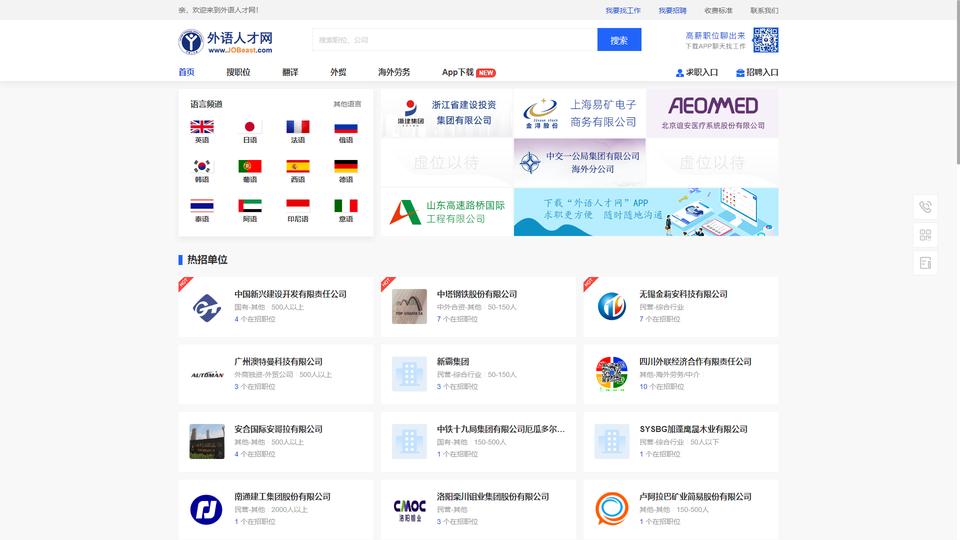Image resolution: width=960 pixels, height=540 pixels.
Task: Select the 日语 Japan flag icon
Action: click(x=250, y=127)
